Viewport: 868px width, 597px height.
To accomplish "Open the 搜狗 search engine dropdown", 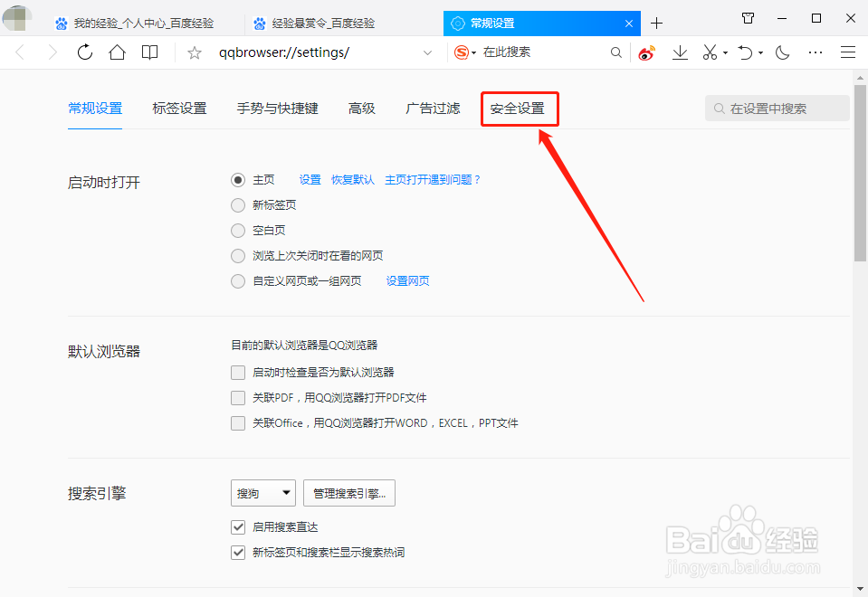I will coord(263,493).
